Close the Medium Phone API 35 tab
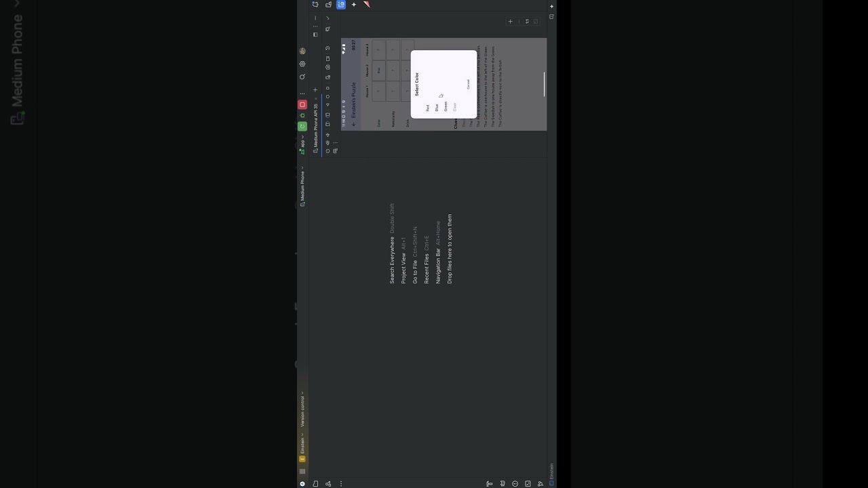The image size is (868, 488). click(315, 98)
